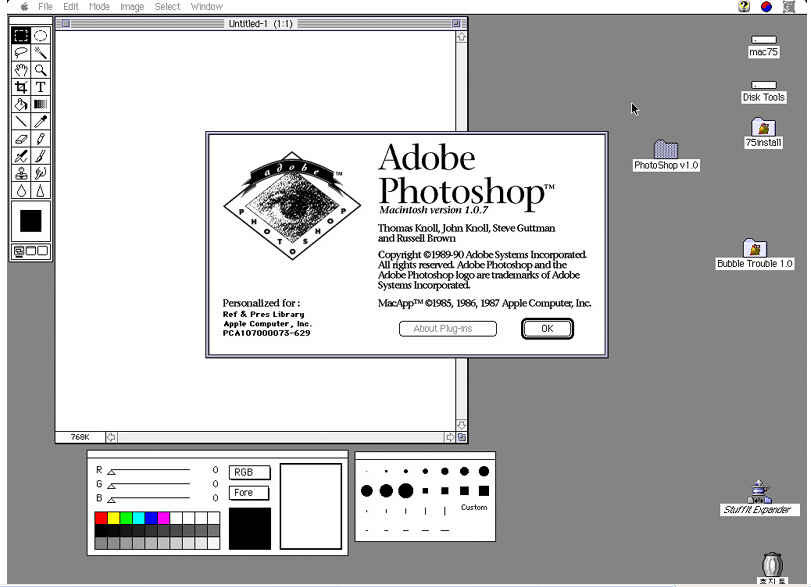811x587 pixels.
Task: Adjust the R red slider
Action: [x=111, y=472]
